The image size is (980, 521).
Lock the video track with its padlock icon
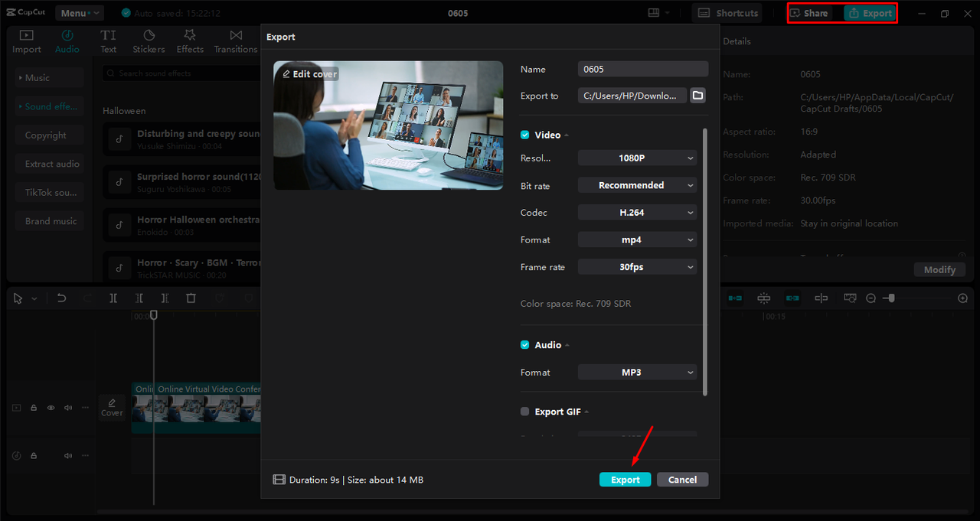point(34,408)
